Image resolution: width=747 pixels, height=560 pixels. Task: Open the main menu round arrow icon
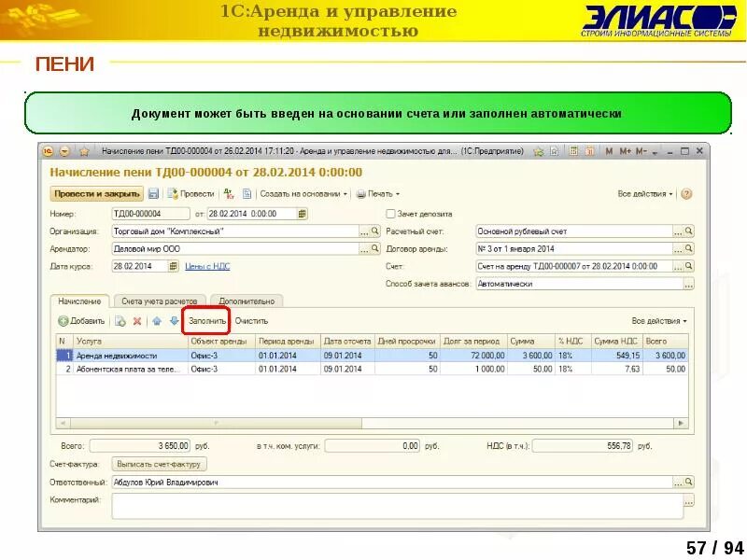[x=64, y=151]
